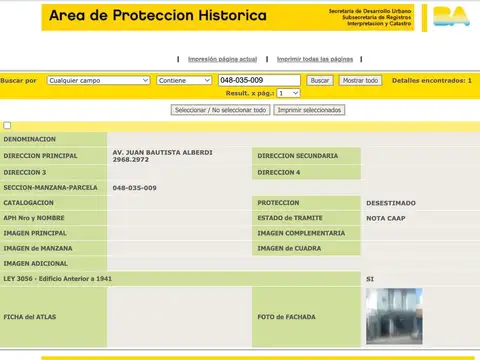Click the 'SI' value for Ley 3056
This screenshot has height=360, width=480.
pos(370,279)
